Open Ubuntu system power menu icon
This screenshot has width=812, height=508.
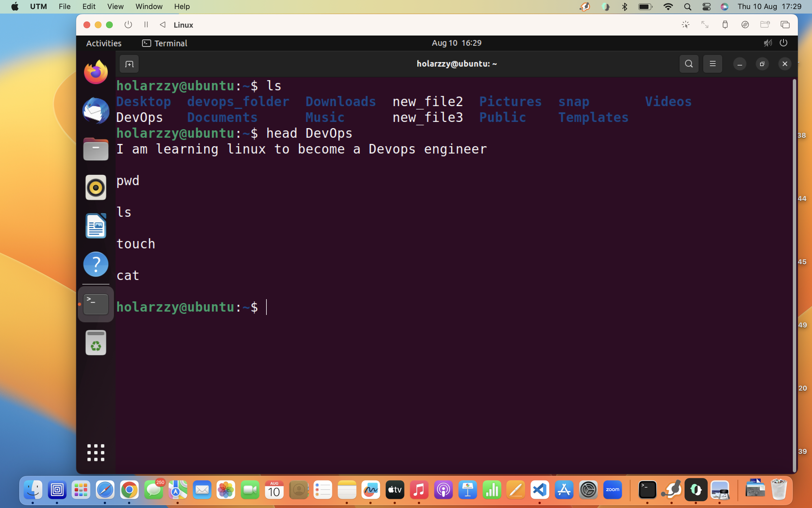pos(784,43)
